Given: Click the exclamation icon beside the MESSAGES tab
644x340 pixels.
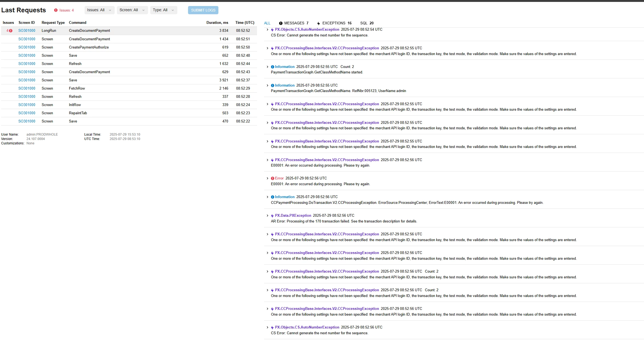Looking at the screenshot, I should [x=281, y=23].
